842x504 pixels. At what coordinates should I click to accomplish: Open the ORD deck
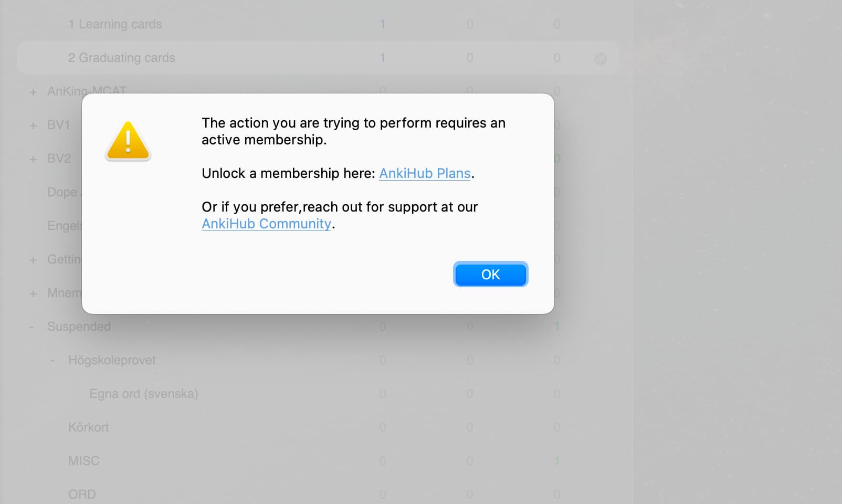click(x=82, y=495)
